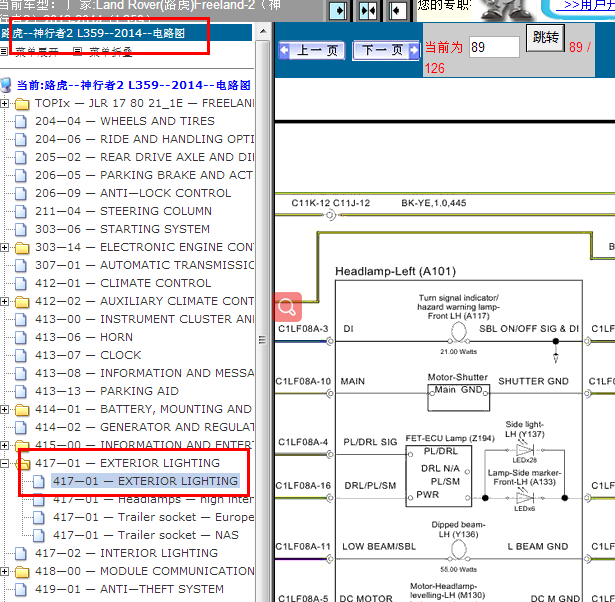Expand the 418-00 Module Communication folder
The height and width of the screenshot is (602, 615).
click(x=4, y=571)
